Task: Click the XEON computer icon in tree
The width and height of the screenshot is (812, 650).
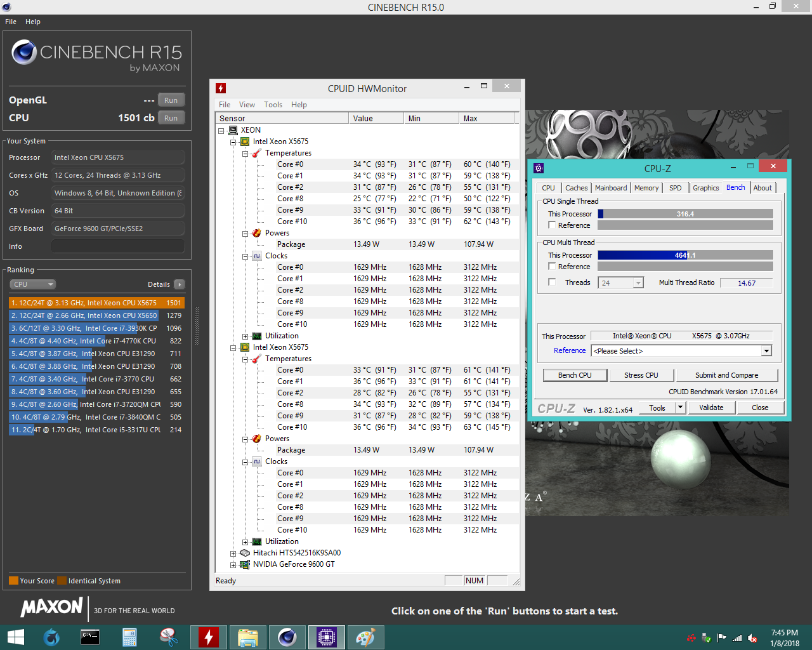Action: pos(233,130)
